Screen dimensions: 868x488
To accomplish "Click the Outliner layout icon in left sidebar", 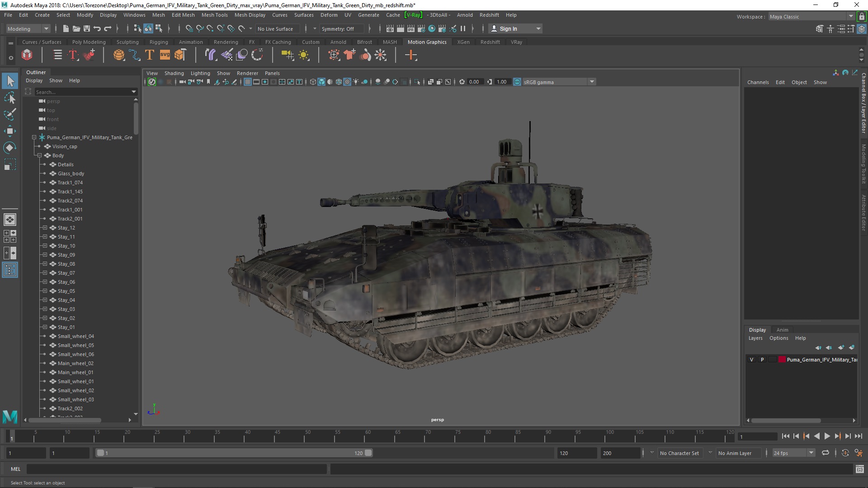I will [10, 270].
